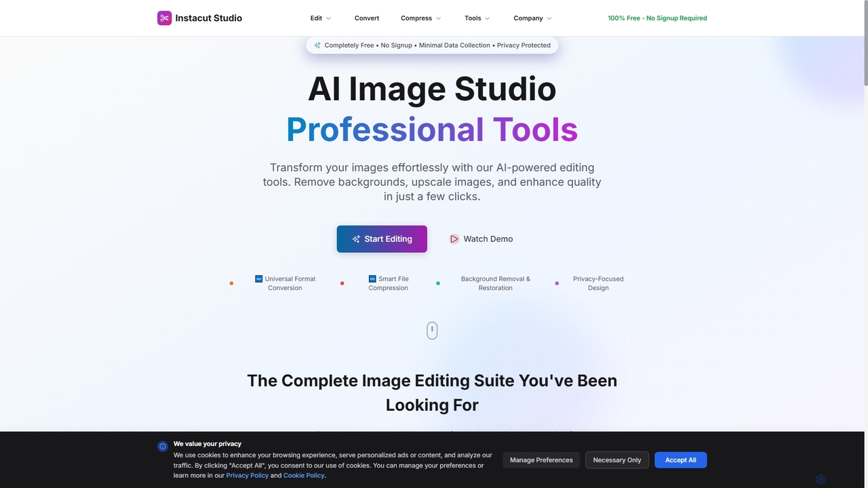Click the Smart File Compression text
This screenshot has width=868, height=488.
389,283
